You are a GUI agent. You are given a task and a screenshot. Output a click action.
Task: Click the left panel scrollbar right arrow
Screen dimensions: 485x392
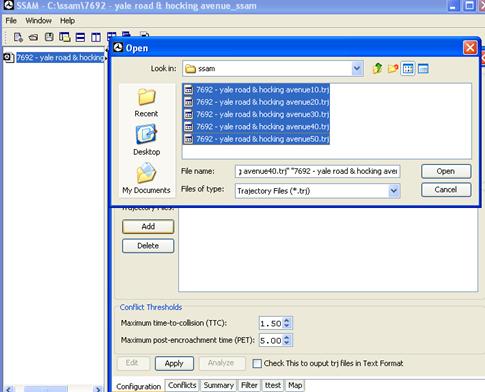pos(98,389)
